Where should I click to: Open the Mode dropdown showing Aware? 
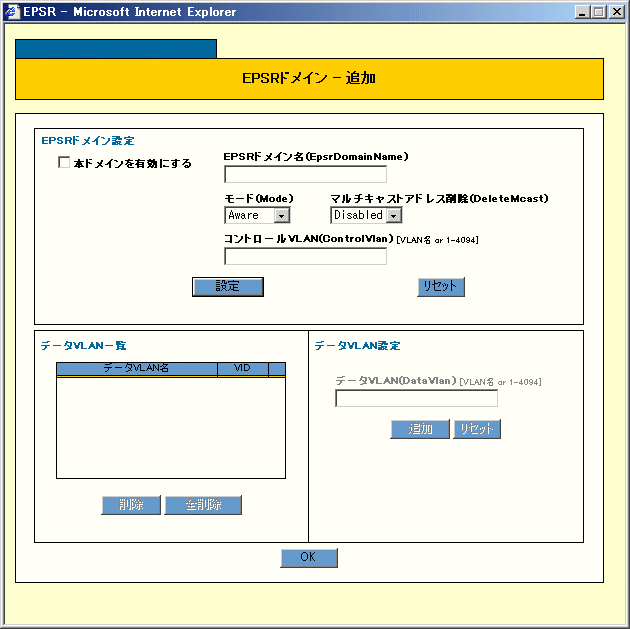tap(257, 215)
